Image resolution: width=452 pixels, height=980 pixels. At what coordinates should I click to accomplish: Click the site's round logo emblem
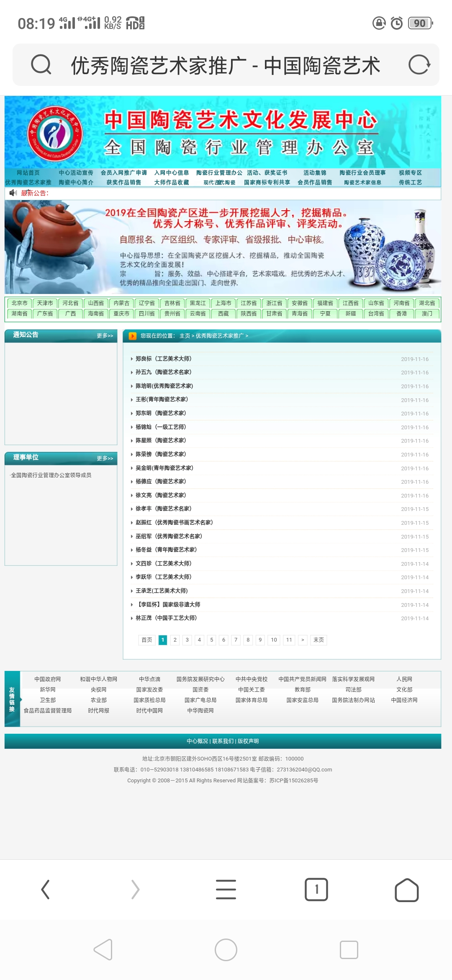click(55, 134)
